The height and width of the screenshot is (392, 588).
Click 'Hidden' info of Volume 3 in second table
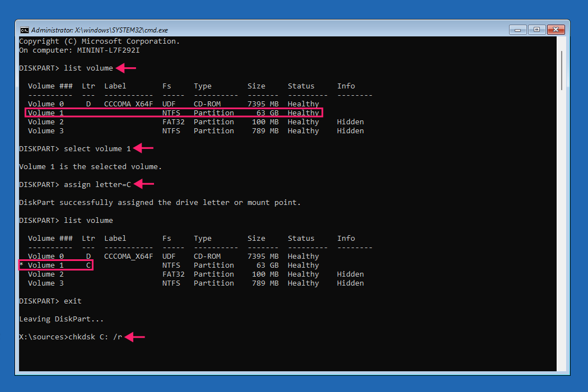[x=350, y=283]
